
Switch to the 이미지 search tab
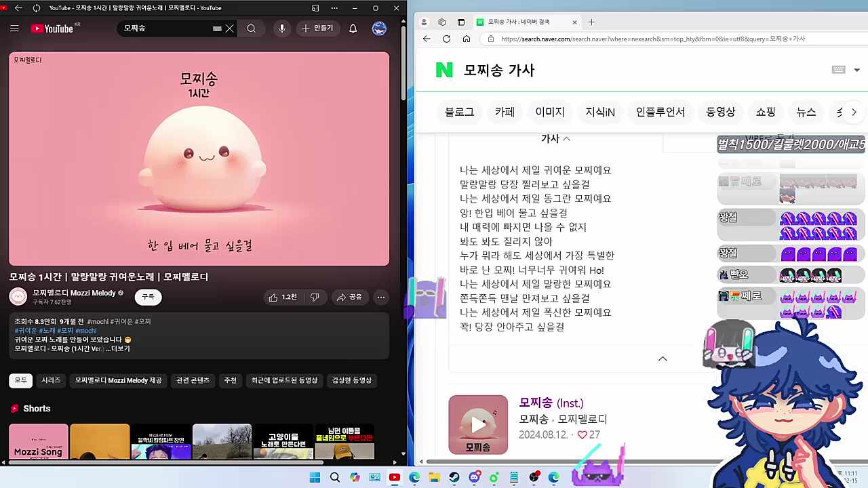pyautogui.click(x=550, y=112)
